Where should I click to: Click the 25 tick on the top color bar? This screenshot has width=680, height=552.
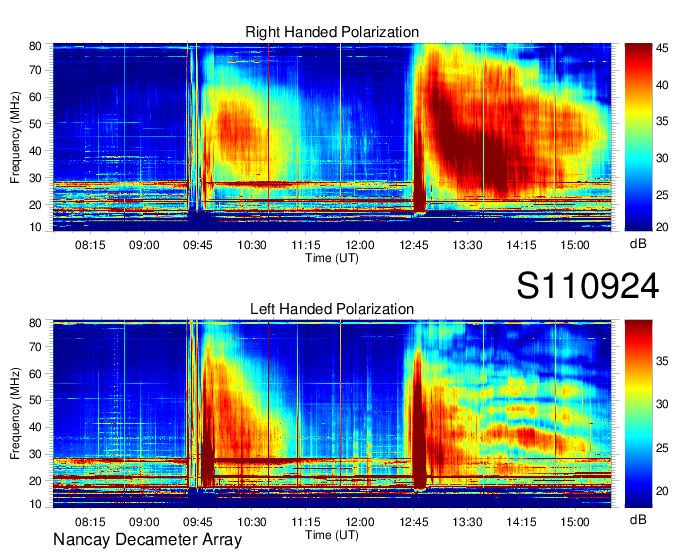point(662,195)
